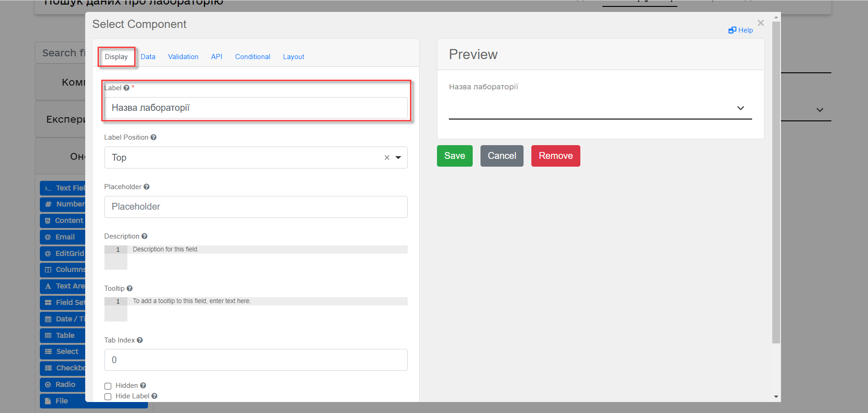868x413 pixels.
Task: Expand the preview Назва лабораторії select
Action: pos(741,108)
